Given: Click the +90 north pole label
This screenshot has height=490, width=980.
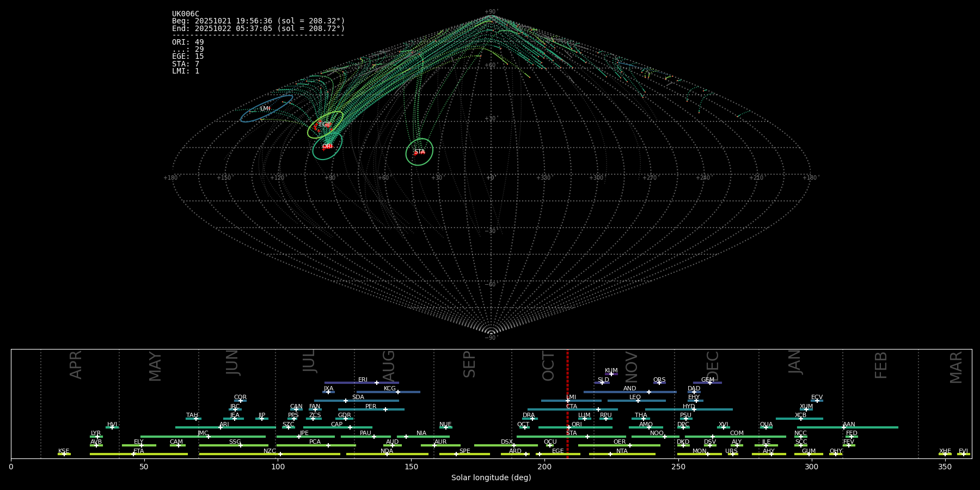Looking at the screenshot, I should coord(491,12).
